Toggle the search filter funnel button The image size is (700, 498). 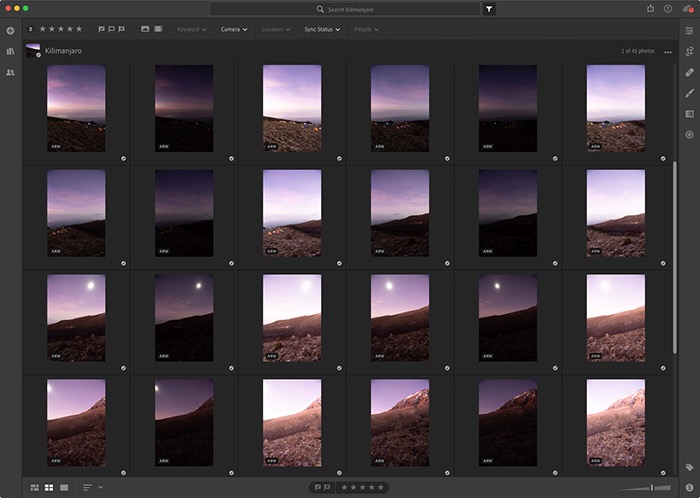(x=489, y=8)
